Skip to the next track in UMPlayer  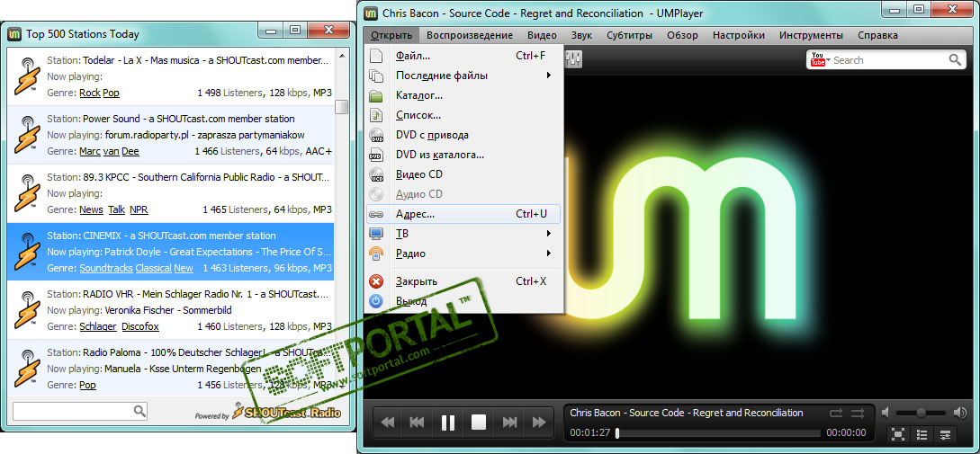coord(509,423)
